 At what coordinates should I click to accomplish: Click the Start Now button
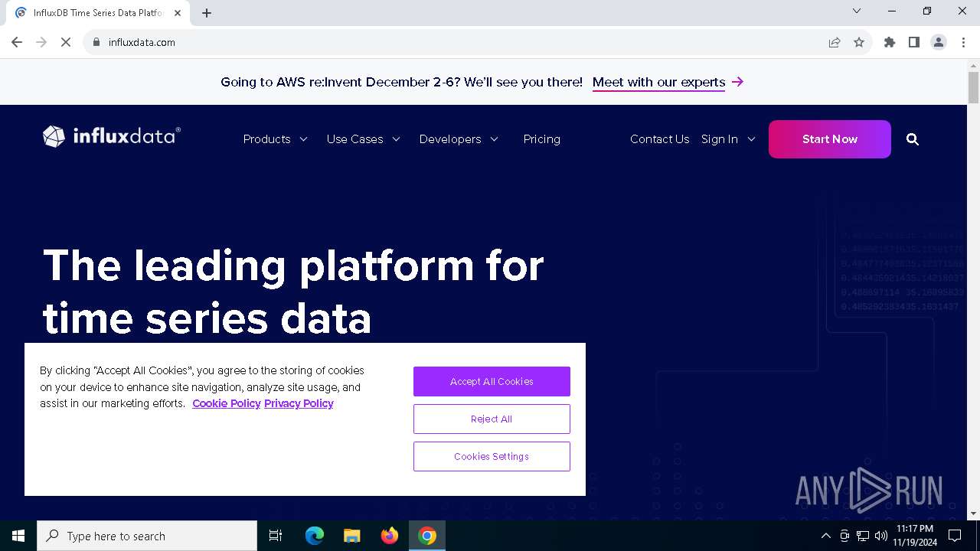(830, 139)
